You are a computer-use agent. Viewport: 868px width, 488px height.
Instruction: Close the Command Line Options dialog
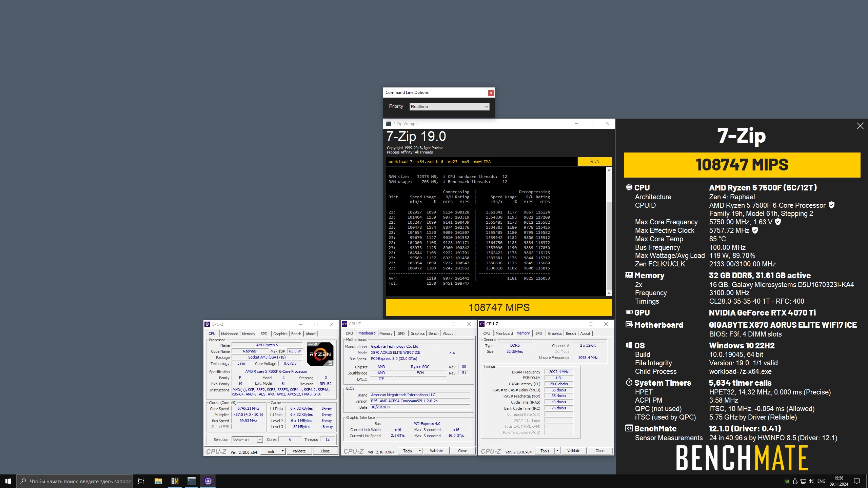[x=491, y=93]
